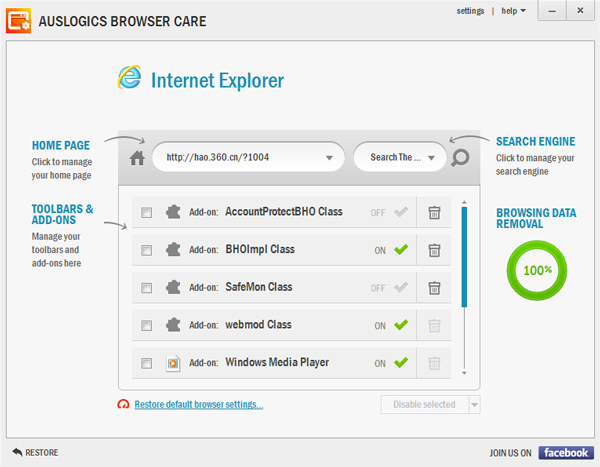Image resolution: width=600 pixels, height=467 pixels.
Task: Click the add-ons list scroll down arrow
Action: coord(464,373)
